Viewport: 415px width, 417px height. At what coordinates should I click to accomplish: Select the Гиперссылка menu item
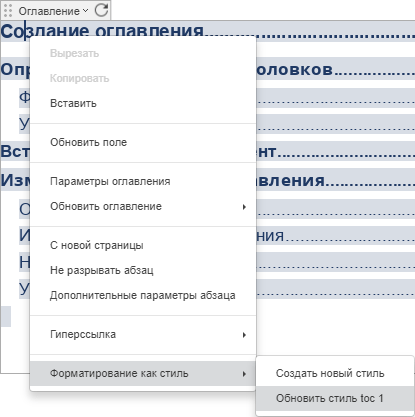click(x=143, y=334)
